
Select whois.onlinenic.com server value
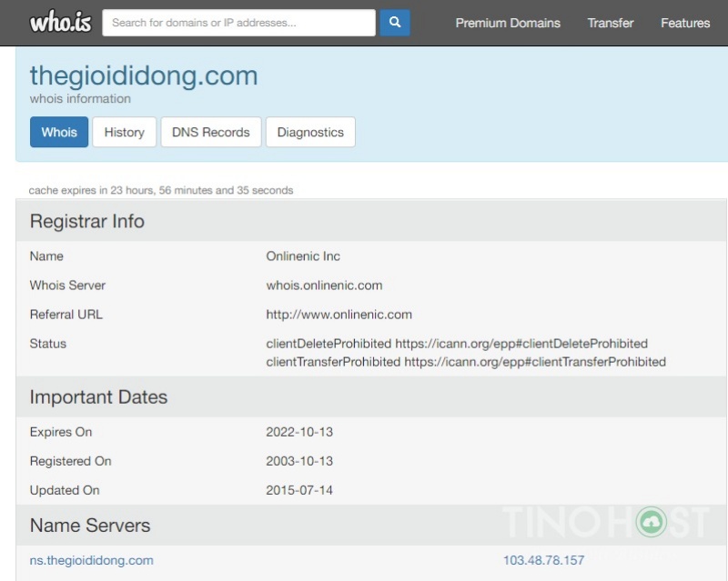324,285
